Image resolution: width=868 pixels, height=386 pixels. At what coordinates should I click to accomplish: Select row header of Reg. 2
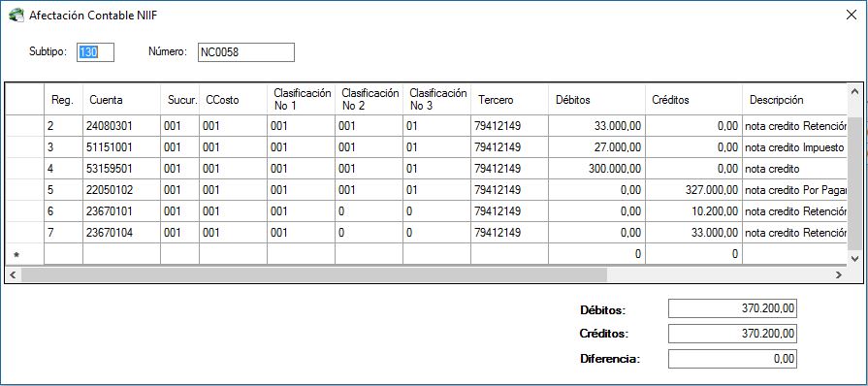(x=24, y=126)
